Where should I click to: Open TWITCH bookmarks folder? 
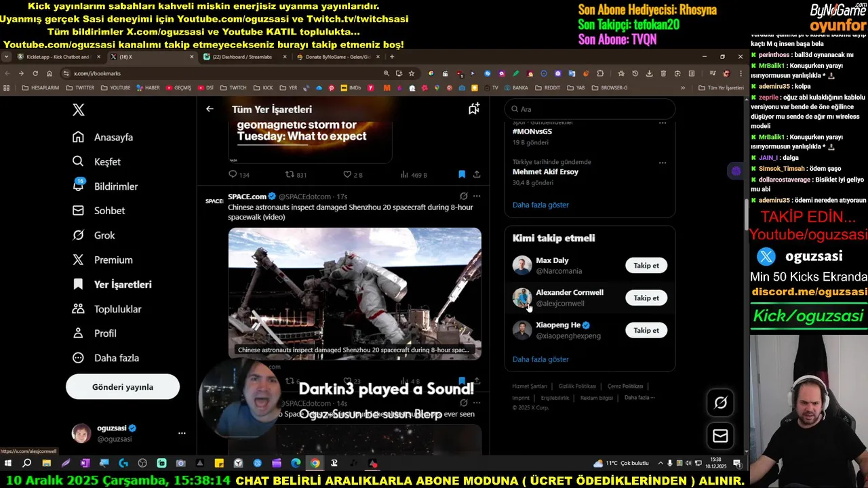[233, 87]
